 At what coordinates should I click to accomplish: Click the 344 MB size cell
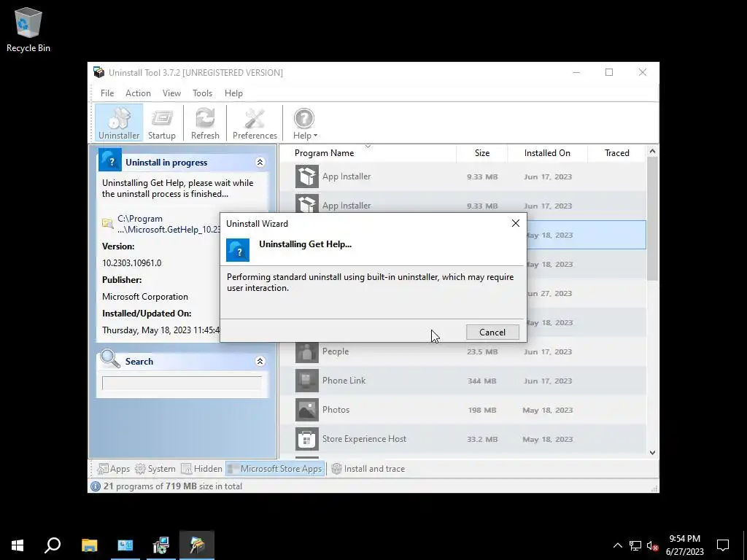481,381
